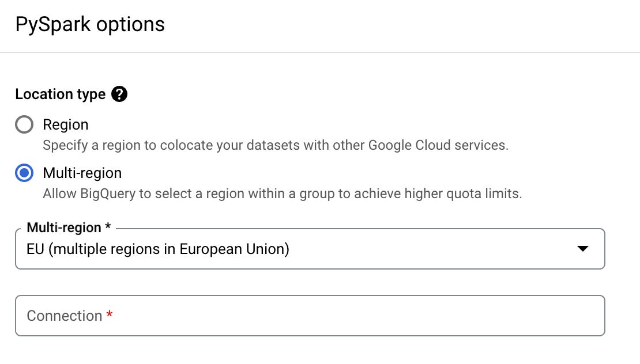Click the divider below PySpark options
This screenshot has width=640, height=364.
click(x=320, y=52)
